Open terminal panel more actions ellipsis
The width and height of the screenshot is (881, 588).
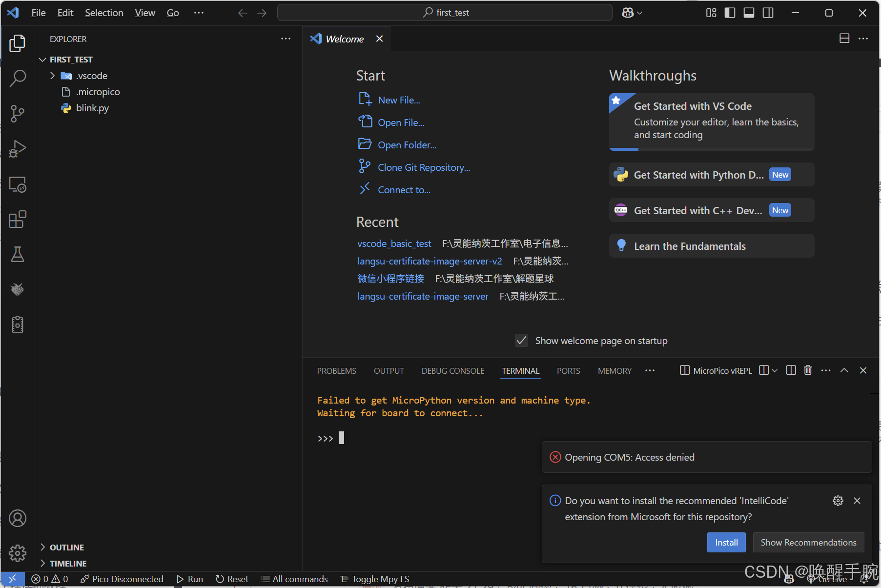826,370
